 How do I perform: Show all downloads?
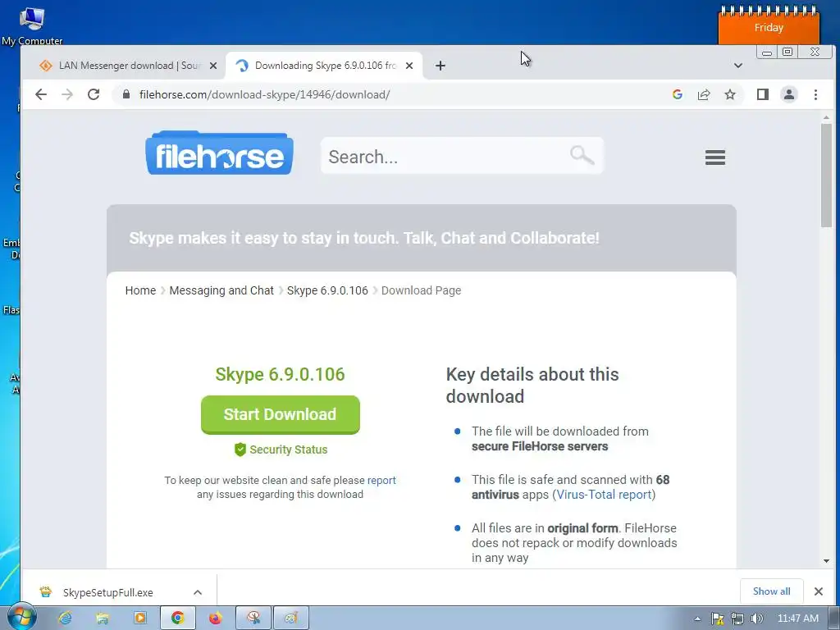[x=771, y=591]
